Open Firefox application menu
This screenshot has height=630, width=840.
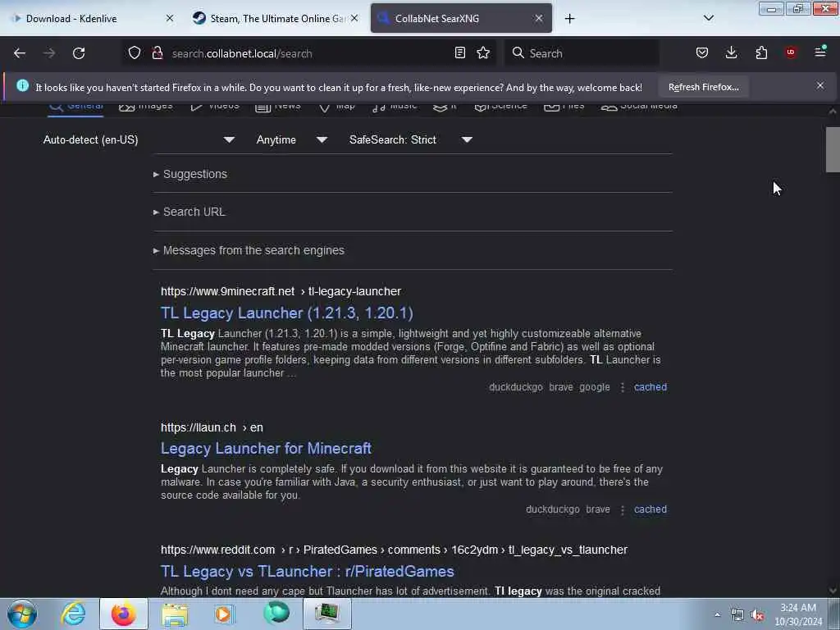820,52
